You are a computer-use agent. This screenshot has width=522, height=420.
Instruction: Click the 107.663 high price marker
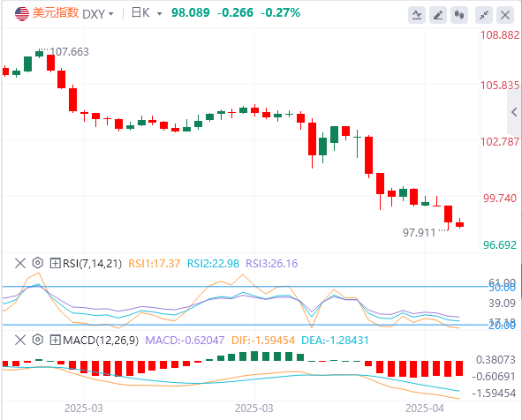click(69, 52)
